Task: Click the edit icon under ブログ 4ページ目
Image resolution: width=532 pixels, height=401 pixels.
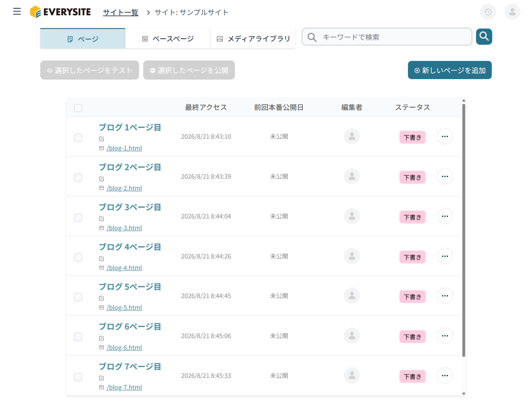Action: pyautogui.click(x=102, y=258)
